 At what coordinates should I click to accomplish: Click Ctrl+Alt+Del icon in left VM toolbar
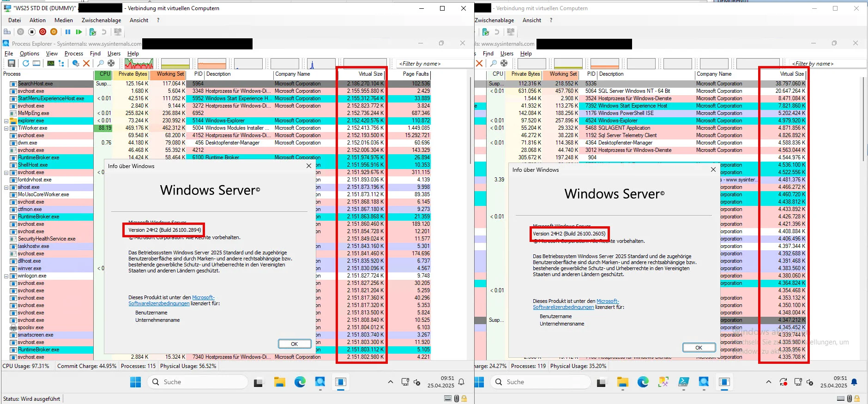click(7, 32)
